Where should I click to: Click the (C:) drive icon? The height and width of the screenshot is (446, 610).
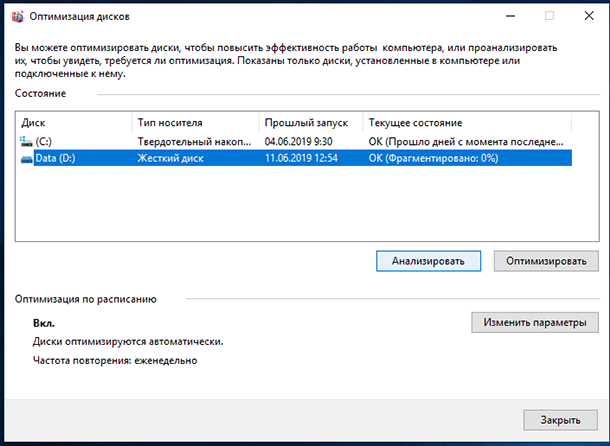26,141
